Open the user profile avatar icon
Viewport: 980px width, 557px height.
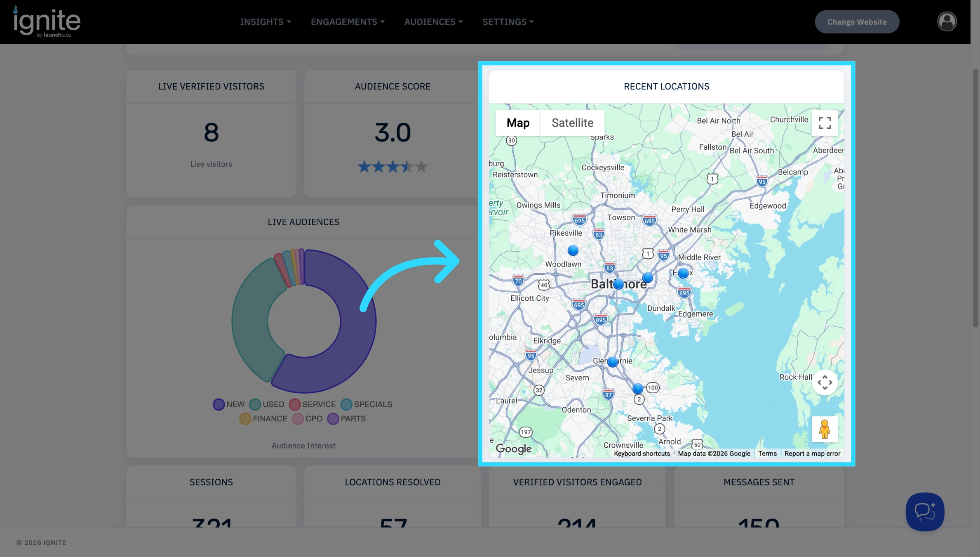[947, 21]
